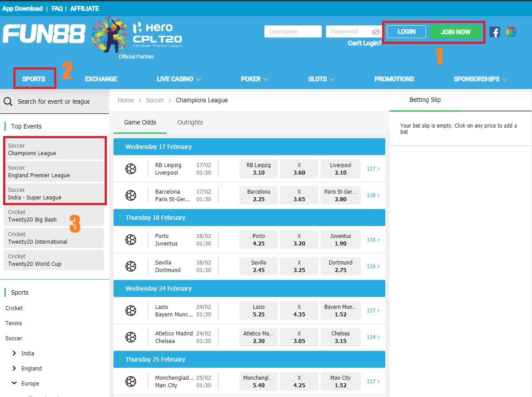Viewport: 532px width, 397px height.
Task: Click the Username input field
Action: tap(293, 31)
